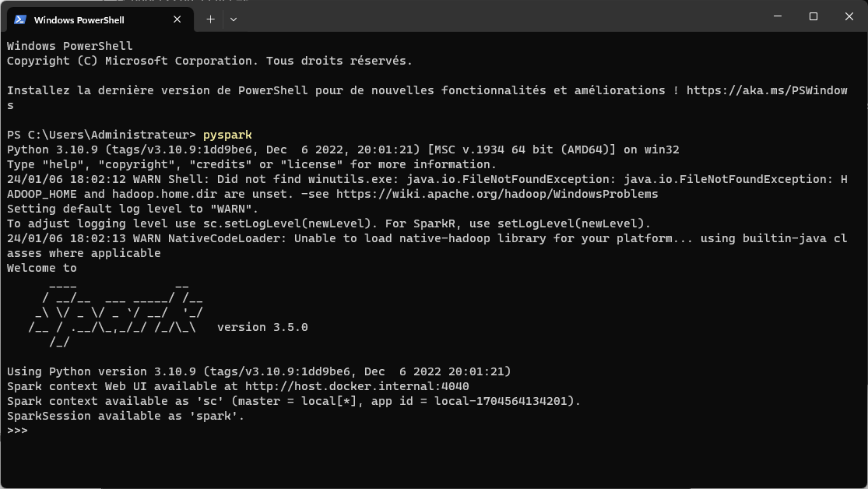Click the version 3.5.0 text
This screenshot has width=868, height=489.
coord(262,327)
